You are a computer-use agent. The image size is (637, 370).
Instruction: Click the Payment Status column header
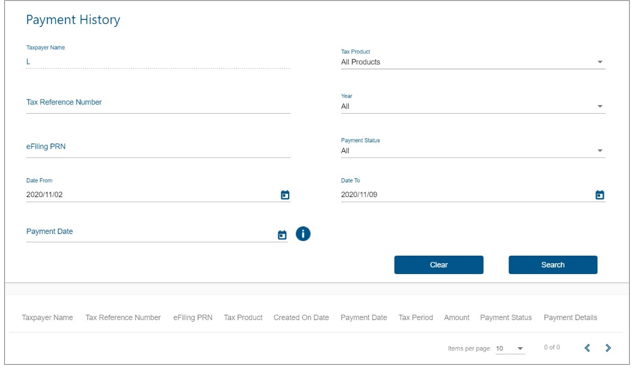pyautogui.click(x=506, y=318)
